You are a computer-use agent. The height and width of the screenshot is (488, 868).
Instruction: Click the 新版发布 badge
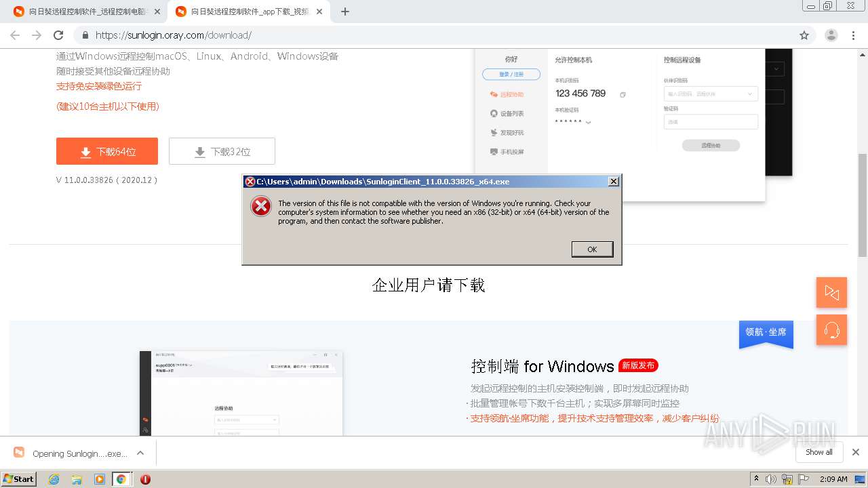pyautogui.click(x=638, y=365)
